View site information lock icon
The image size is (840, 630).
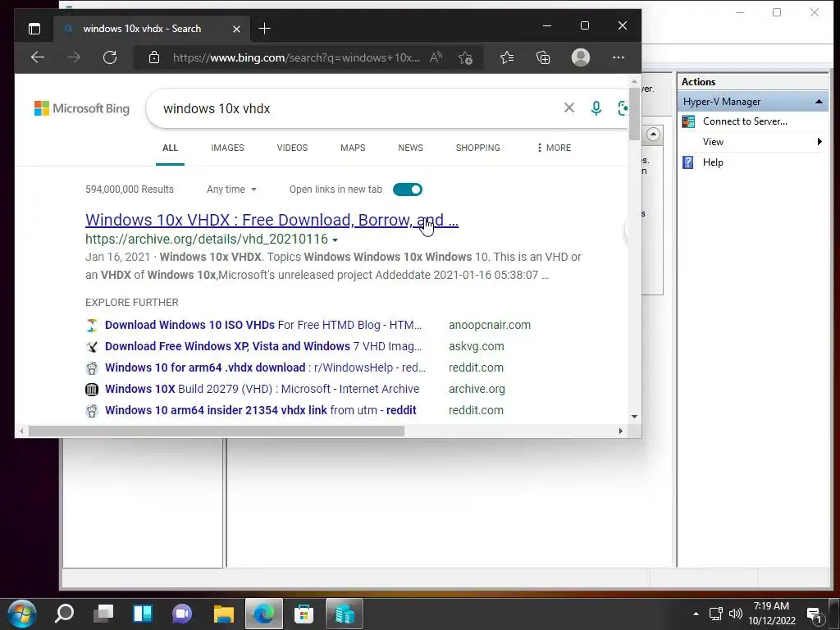154,57
